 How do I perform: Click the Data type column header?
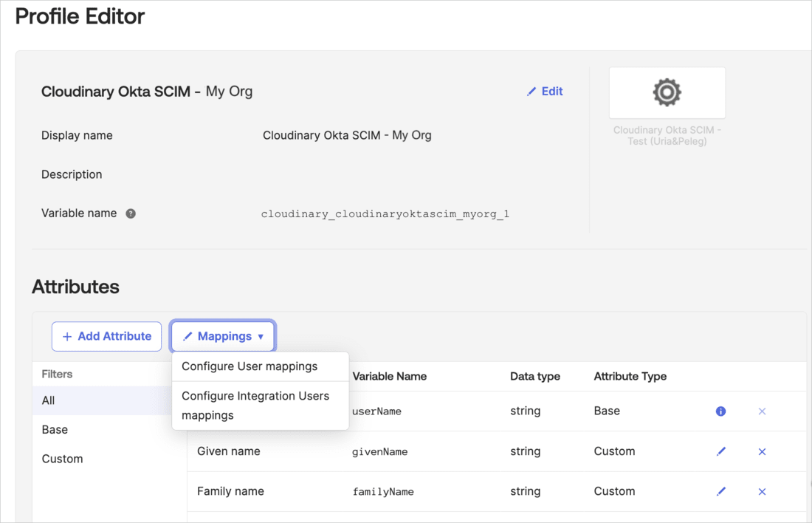coord(535,376)
